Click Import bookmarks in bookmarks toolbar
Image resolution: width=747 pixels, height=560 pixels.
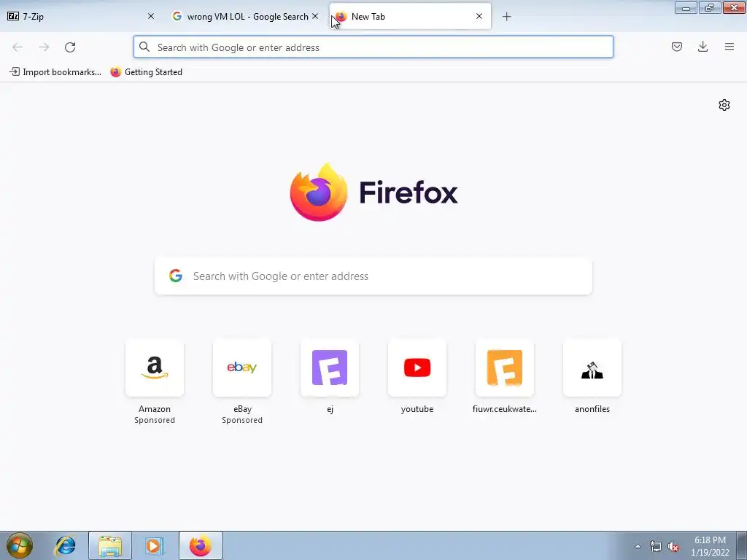click(x=55, y=72)
